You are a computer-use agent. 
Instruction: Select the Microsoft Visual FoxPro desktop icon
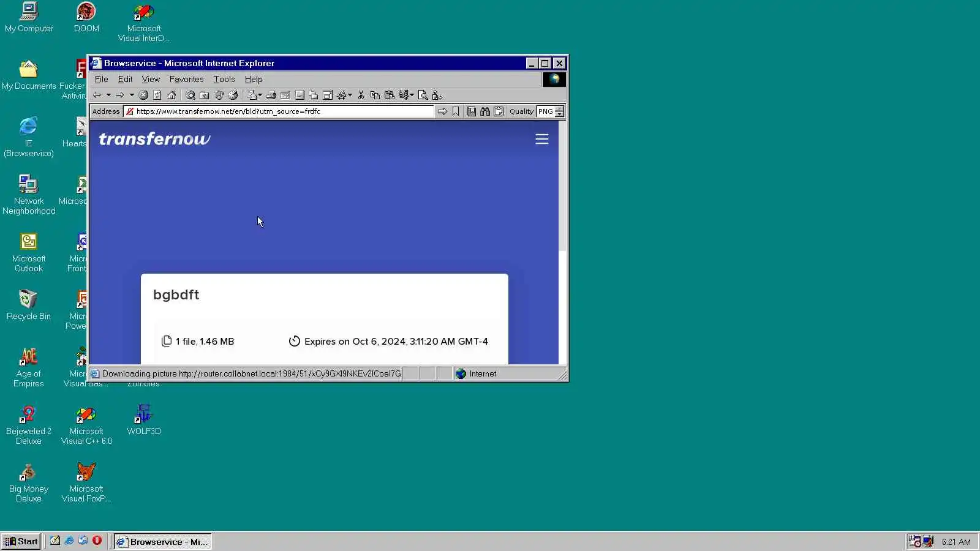click(x=86, y=482)
